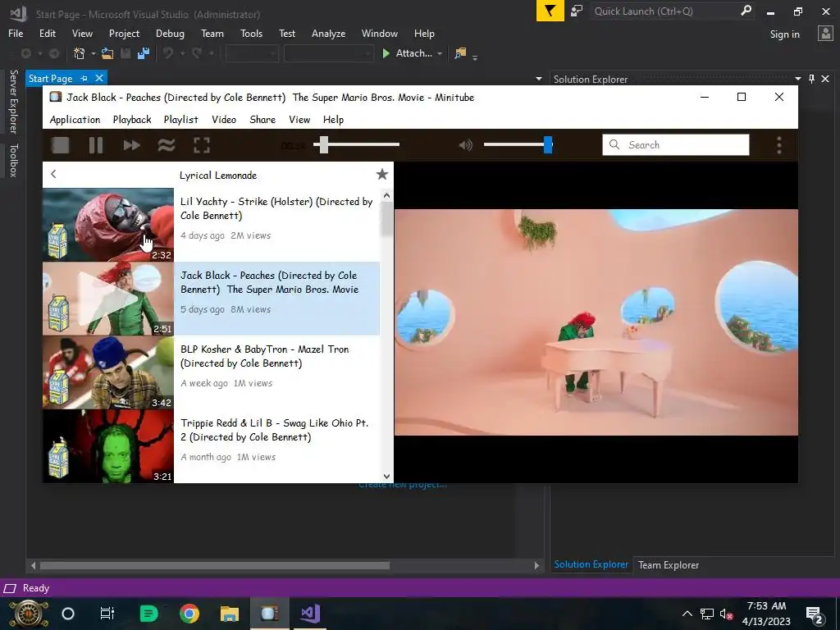
Task: Open Chrome from the taskbar
Action: [189, 614]
